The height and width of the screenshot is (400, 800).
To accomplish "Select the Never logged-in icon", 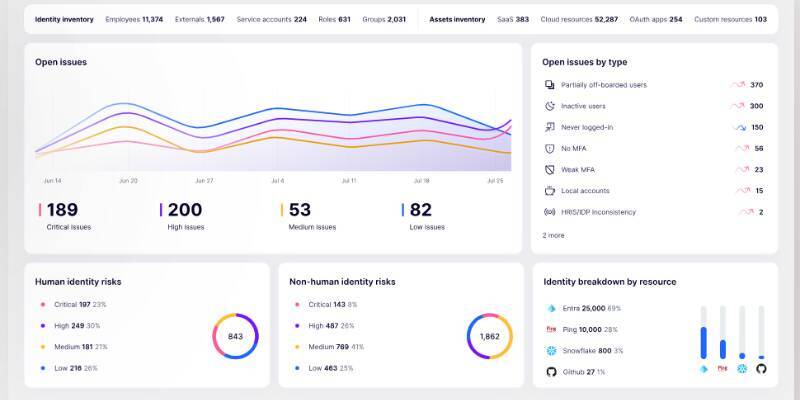I will click(x=549, y=127).
